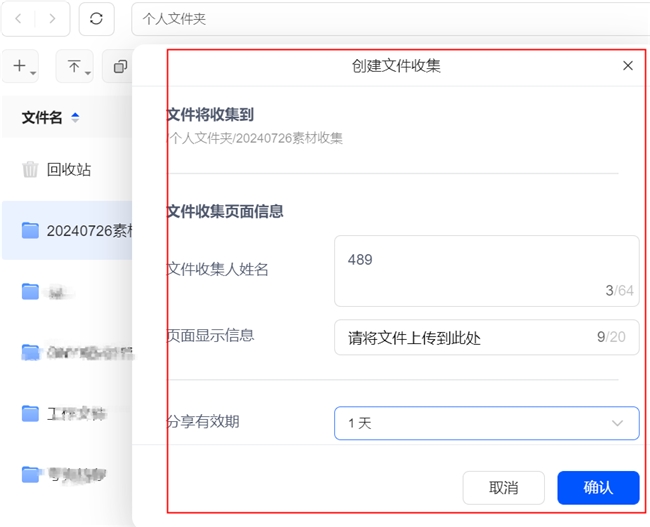The width and height of the screenshot is (650, 527).
Task: Click the 个人文件夹 address bar
Action: [390, 19]
